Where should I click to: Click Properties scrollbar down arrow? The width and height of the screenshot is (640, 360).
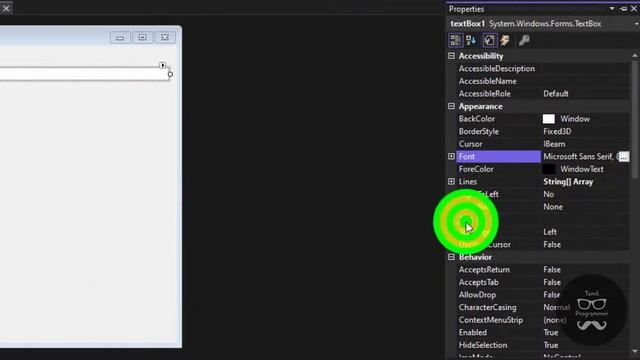point(635,351)
